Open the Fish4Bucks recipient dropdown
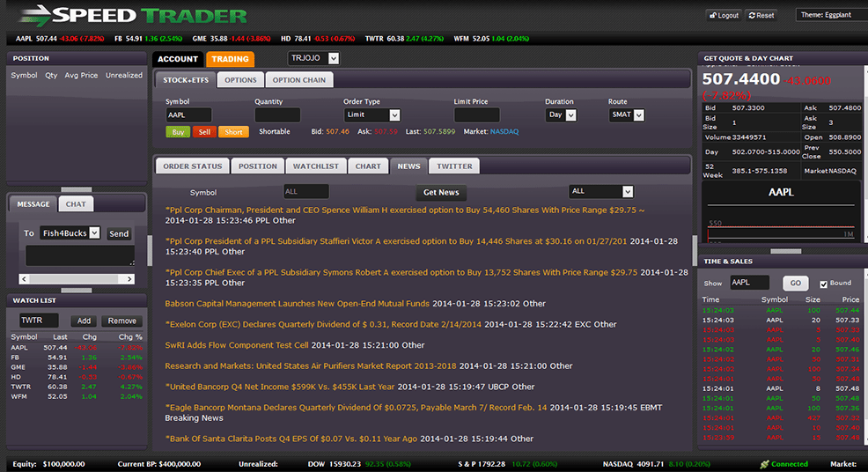Viewport: 868px width, 472px height. point(70,233)
